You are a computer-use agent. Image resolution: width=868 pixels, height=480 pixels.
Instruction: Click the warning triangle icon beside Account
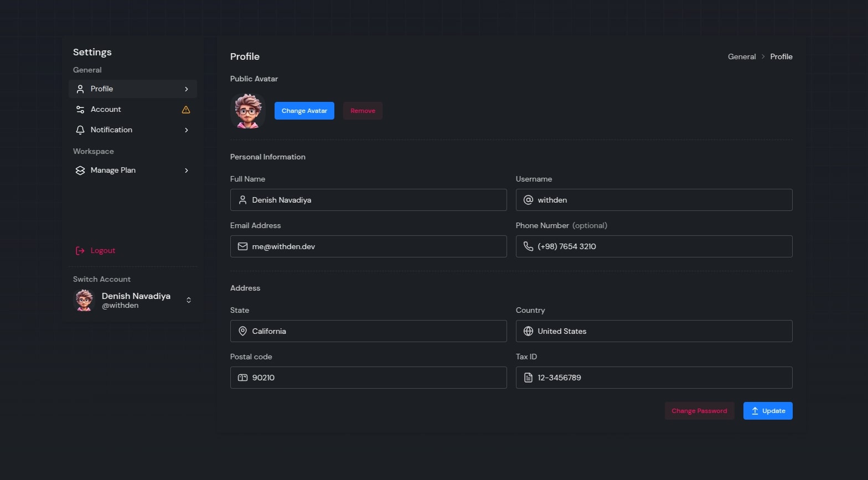click(186, 110)
